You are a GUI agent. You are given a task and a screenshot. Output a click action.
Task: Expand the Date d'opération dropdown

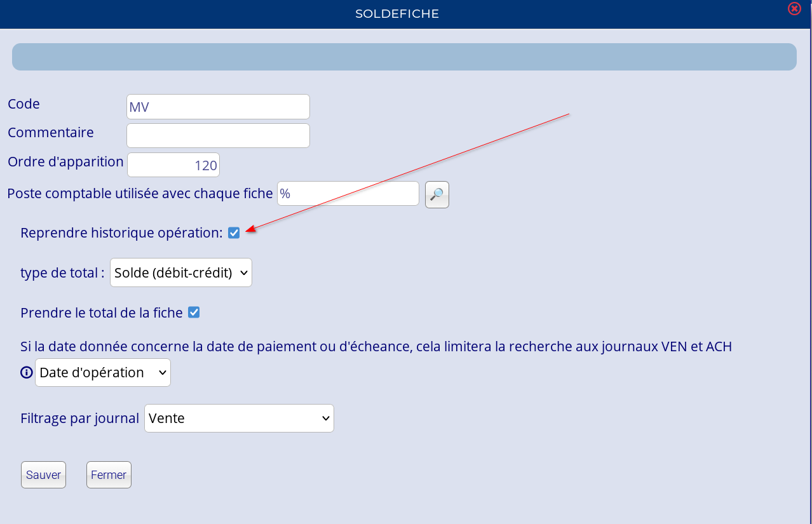102,373
